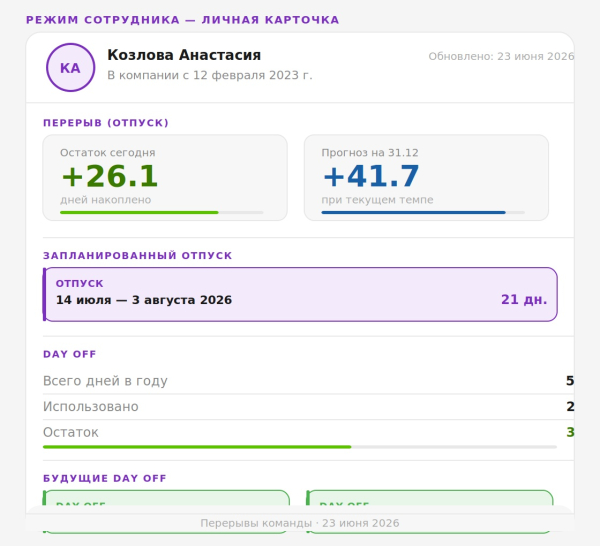The height and width of the screenshot is (546, 600).
Task: Click the 'Будущие Day off' section title
Action: click(x=104, y=478)
